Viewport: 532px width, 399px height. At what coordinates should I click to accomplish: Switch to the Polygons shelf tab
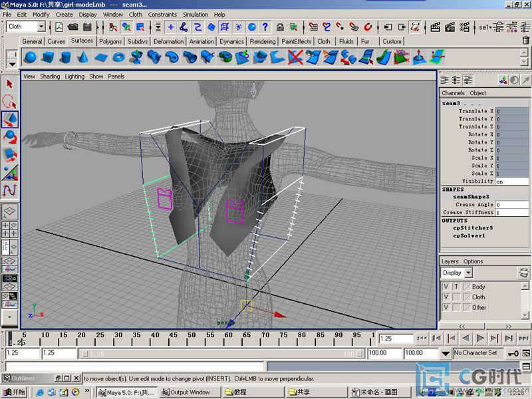[110, 41]
